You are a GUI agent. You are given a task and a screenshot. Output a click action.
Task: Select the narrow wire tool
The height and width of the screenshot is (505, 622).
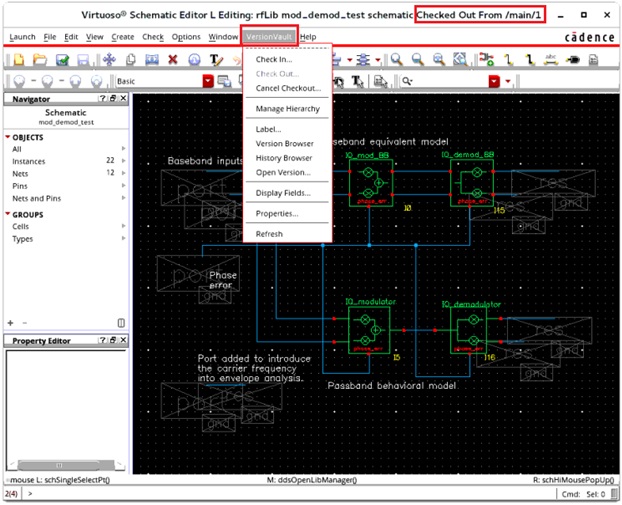tap(508, 60)
